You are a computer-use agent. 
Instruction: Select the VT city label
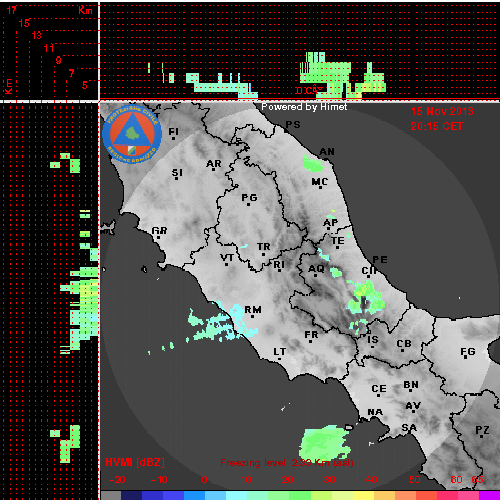click(x=227, y=258)
